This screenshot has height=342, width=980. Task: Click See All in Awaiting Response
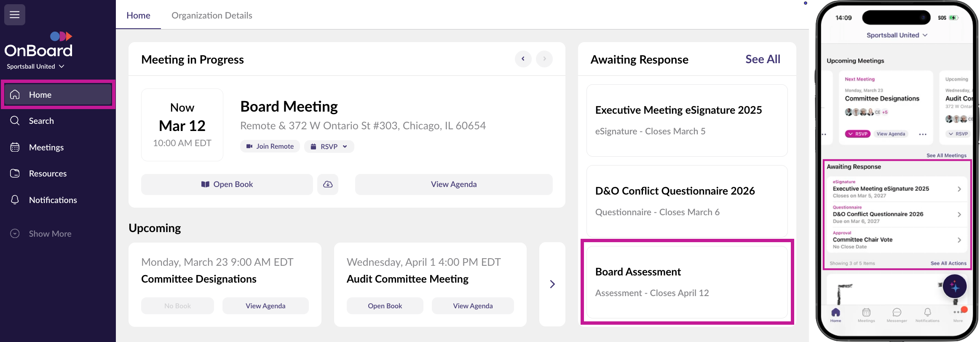pos(763,59)
